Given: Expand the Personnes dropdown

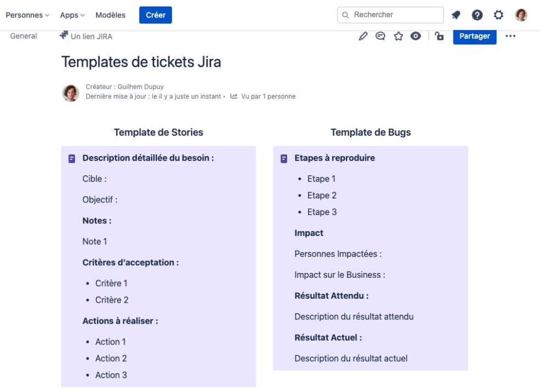Looking at the screenshot, I should [x=26, y=15].
